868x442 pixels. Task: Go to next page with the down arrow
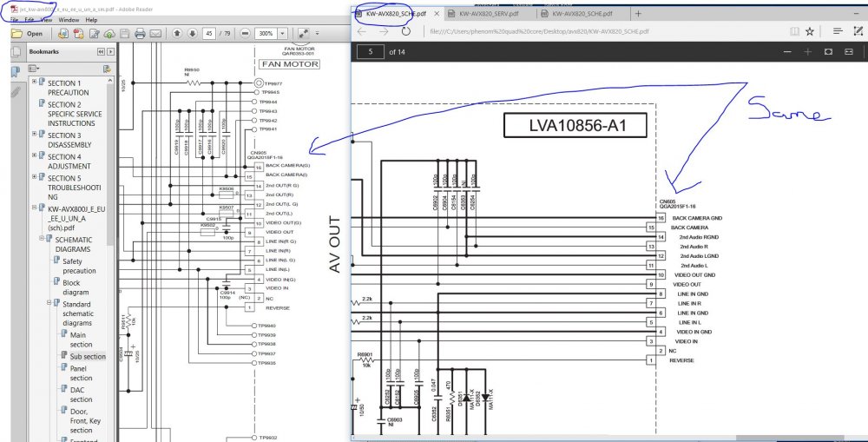pyautogui.click(x=192, y=34)
